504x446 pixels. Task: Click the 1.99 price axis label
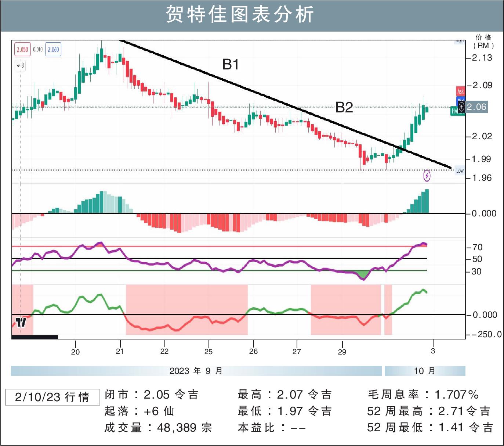[481, 159]
